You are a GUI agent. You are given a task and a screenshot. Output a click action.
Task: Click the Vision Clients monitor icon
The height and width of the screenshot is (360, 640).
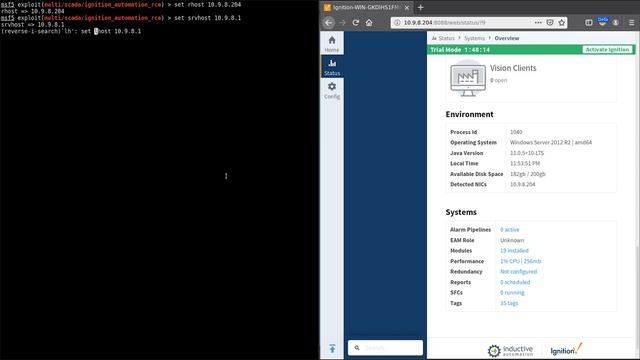point(468,78)
